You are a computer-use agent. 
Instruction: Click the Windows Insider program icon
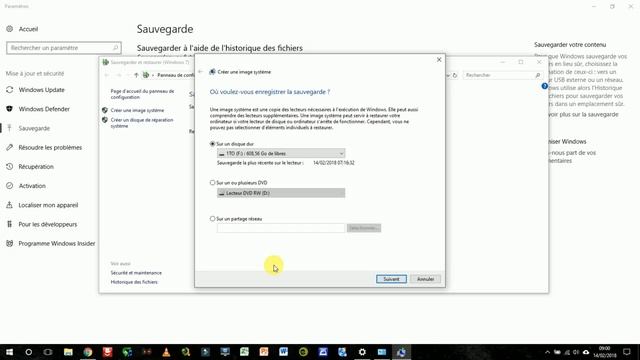point(9,243)
